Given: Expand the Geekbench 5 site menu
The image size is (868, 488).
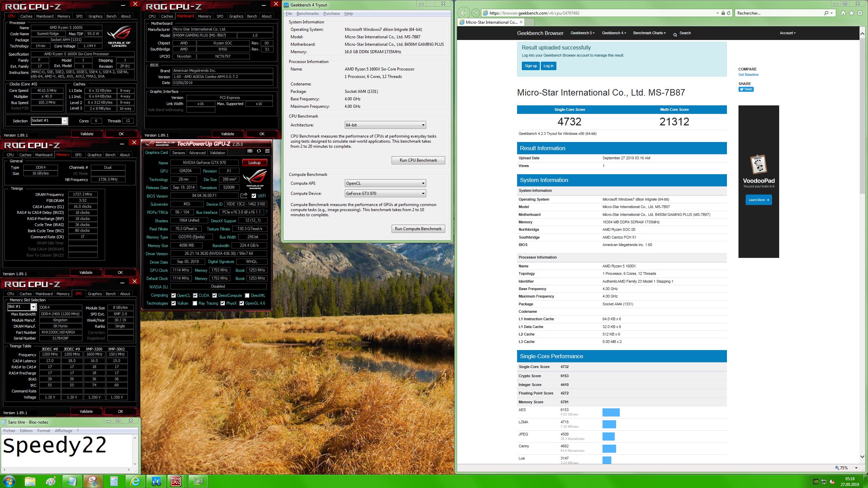Looking at the screenshot, I should pyautogui.click(x=583, y=33).
